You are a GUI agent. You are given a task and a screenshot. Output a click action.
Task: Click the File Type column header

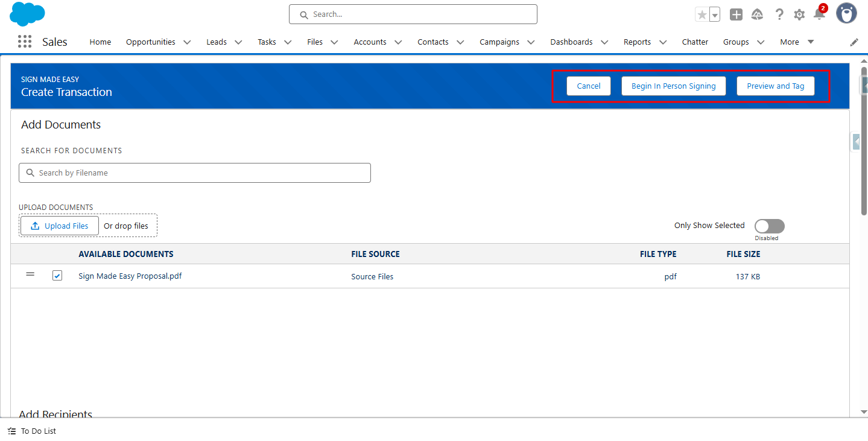[x=658, y=254]
